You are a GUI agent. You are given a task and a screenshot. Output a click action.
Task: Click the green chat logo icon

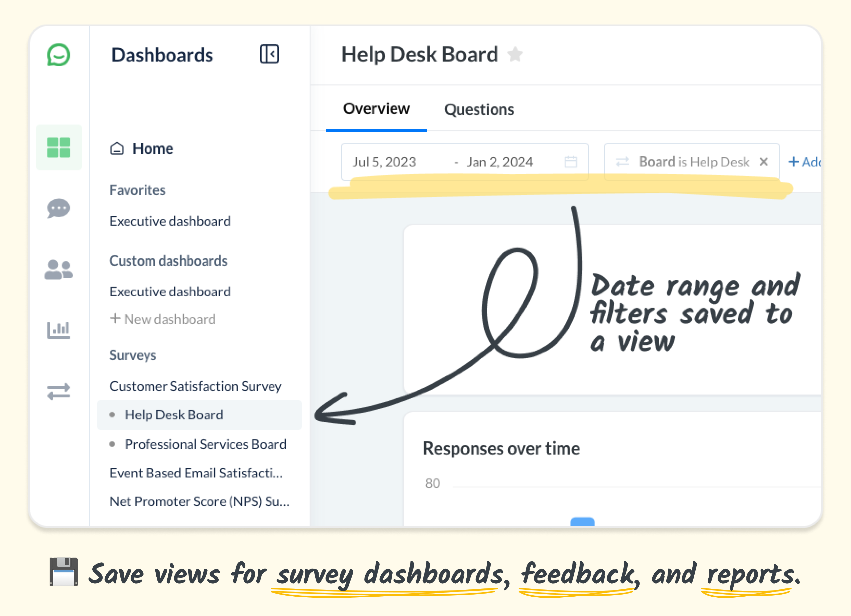[x=58, y=55]
